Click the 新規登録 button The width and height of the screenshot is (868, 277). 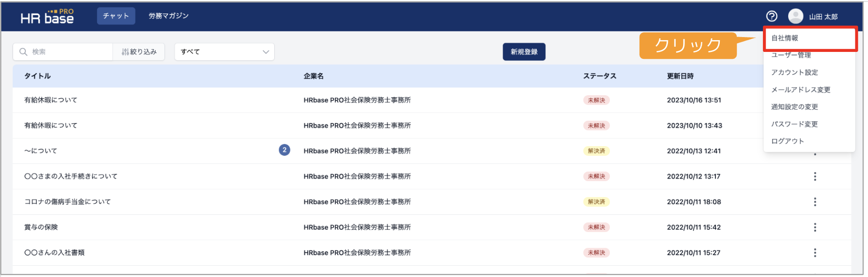pos(524,52)
